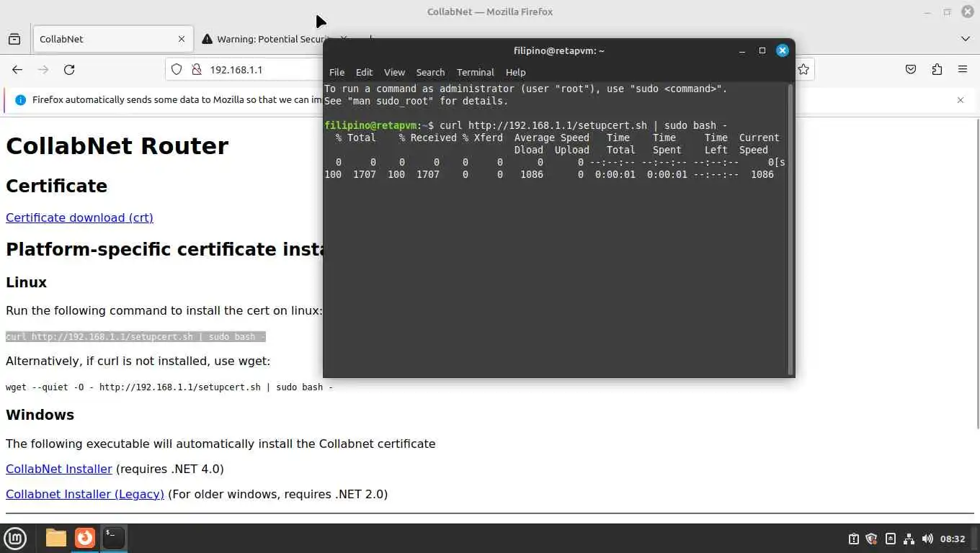
Task: Open the terminal View menu
Action: (x=394, y=72)
